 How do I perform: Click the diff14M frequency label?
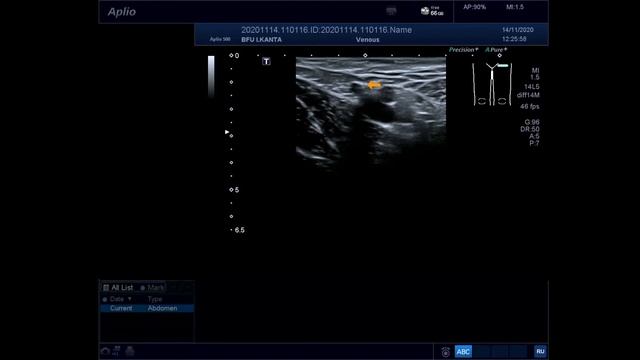coord(528,95)
